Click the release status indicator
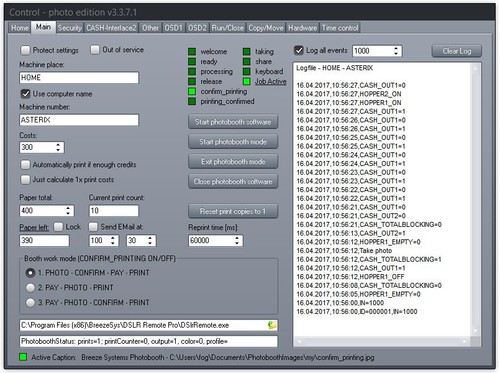 [x=192, y=81]
